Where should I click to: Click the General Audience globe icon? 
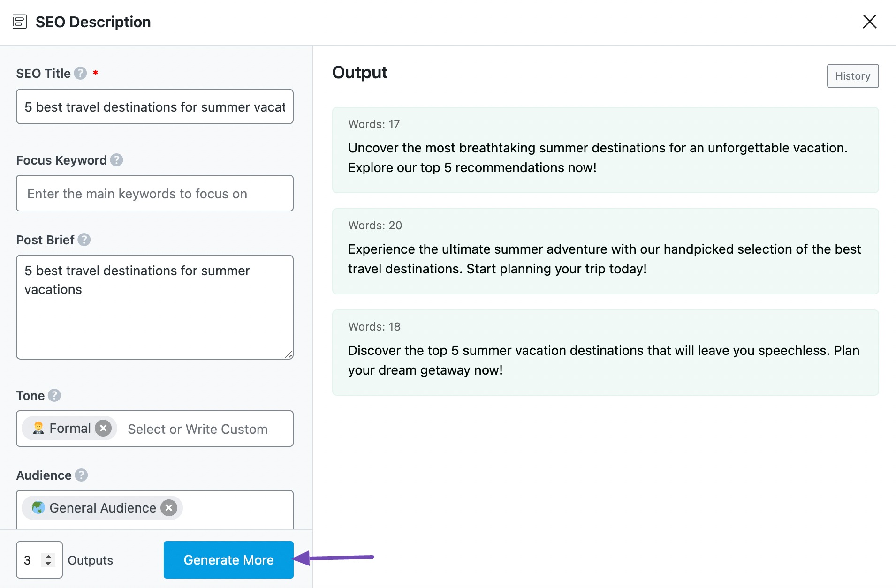pyautogui.click(x=38, y=508)
